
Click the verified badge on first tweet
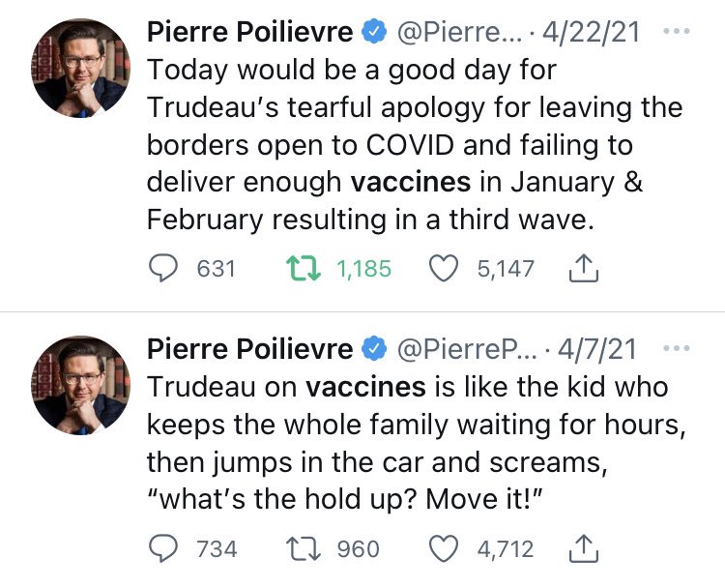coord(372,32)
